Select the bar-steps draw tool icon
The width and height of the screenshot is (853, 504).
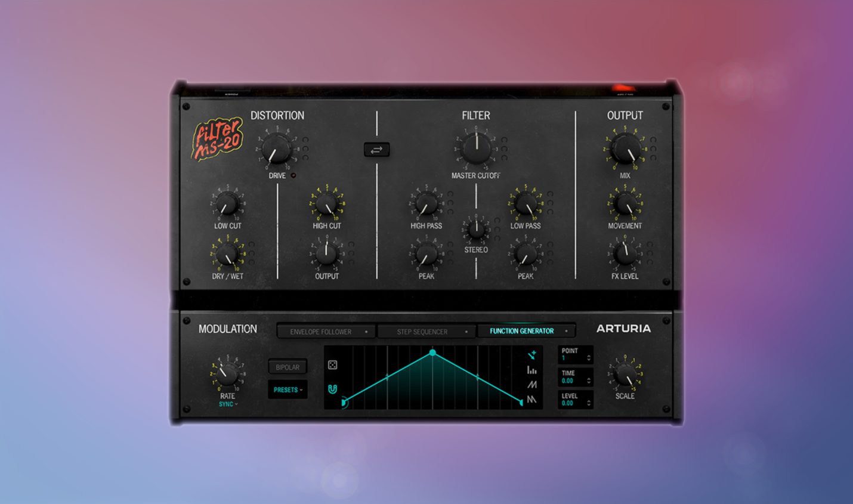531,370
